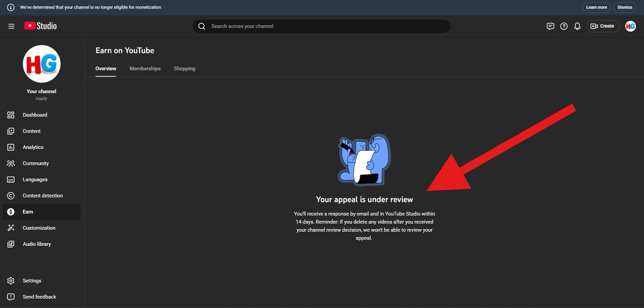Select the Earn label in sidebar
Image resolution: width=644 pixels, height=308 pixels.
click(x=28, y=212)
